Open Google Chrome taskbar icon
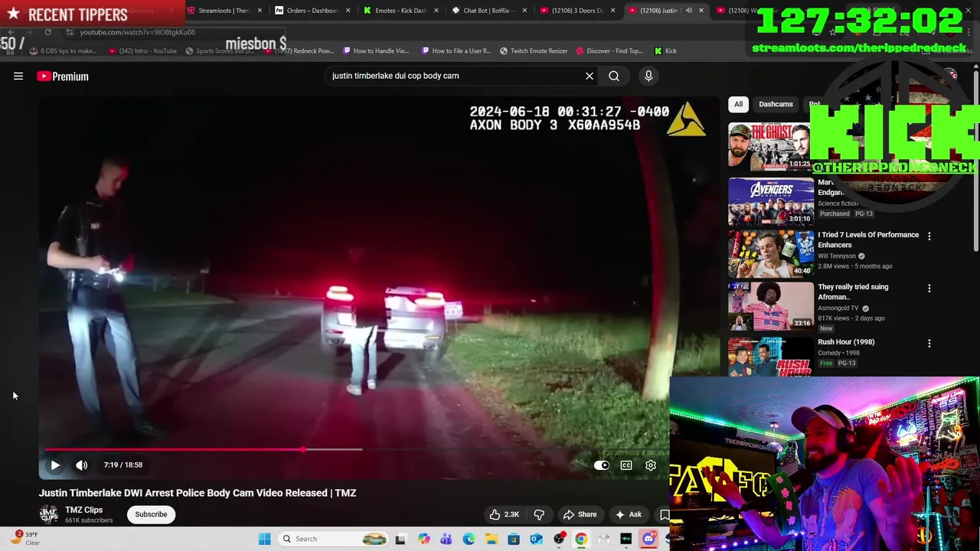The width and height of the screenshot is (980, 551). (x=581, y=539)
